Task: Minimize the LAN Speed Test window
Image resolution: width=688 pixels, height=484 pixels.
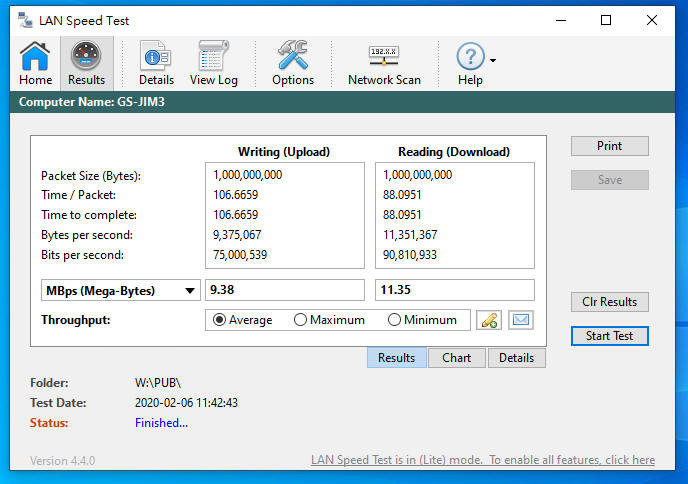Action: [561, 20]
